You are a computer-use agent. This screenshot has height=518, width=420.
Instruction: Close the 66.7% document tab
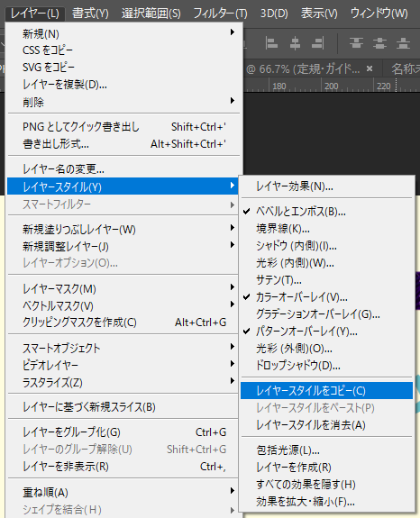click(x=370, y=68)
